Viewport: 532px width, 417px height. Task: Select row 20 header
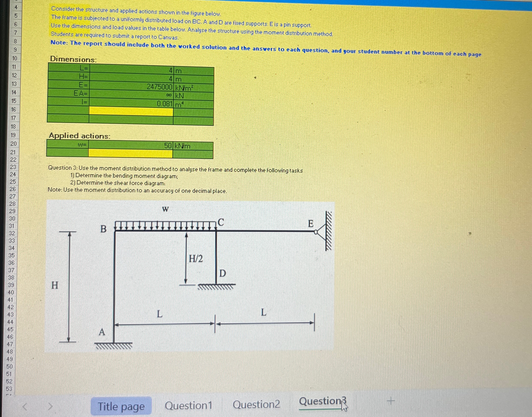point(14,144)
